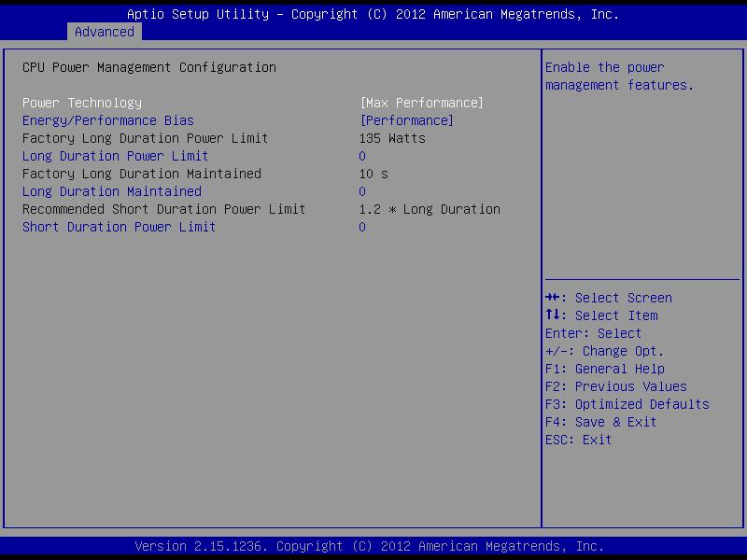Click the 135 Watts value
The height and width of the screenshot is (560, 747).
(392, 138)
